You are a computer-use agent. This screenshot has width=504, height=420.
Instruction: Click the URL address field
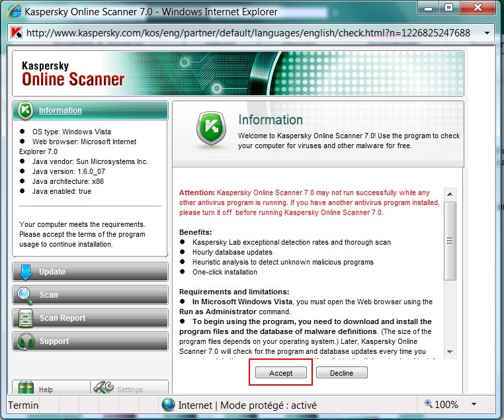coord(248,33)
